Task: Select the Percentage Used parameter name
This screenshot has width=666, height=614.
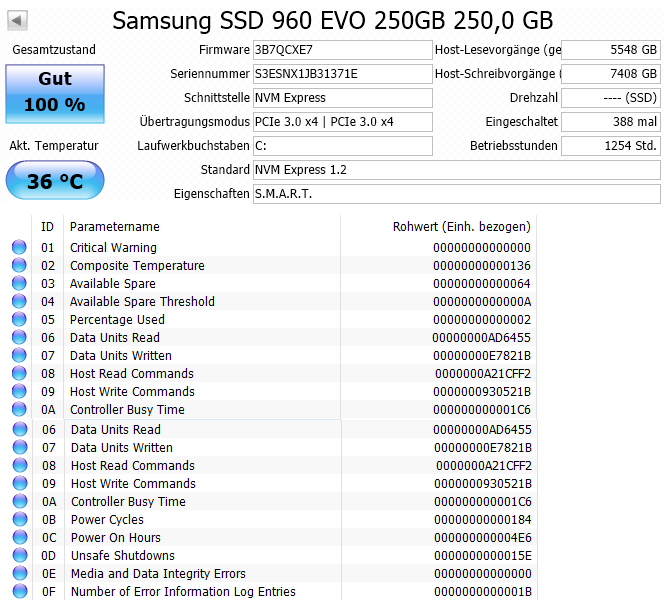Action: (117, 320)
